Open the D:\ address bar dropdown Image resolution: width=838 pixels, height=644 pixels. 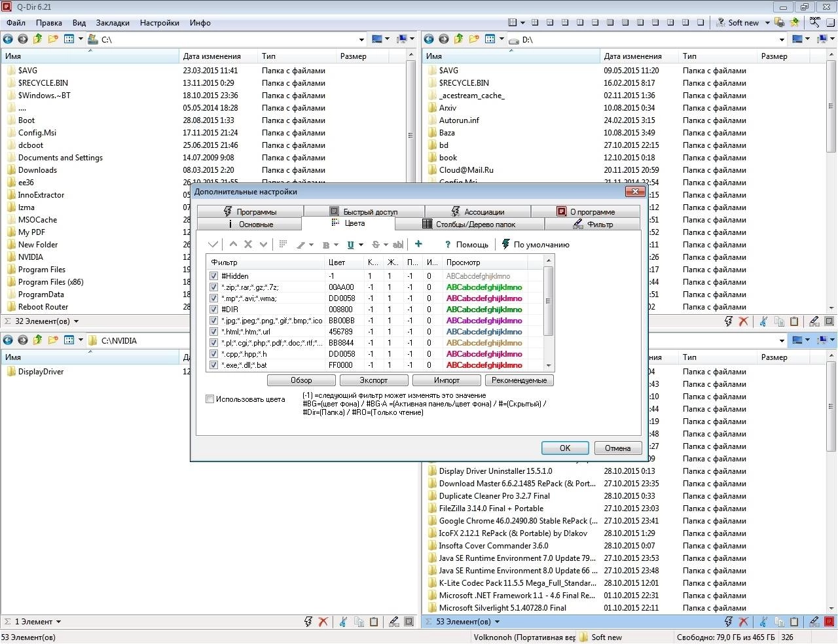(782, 39)
